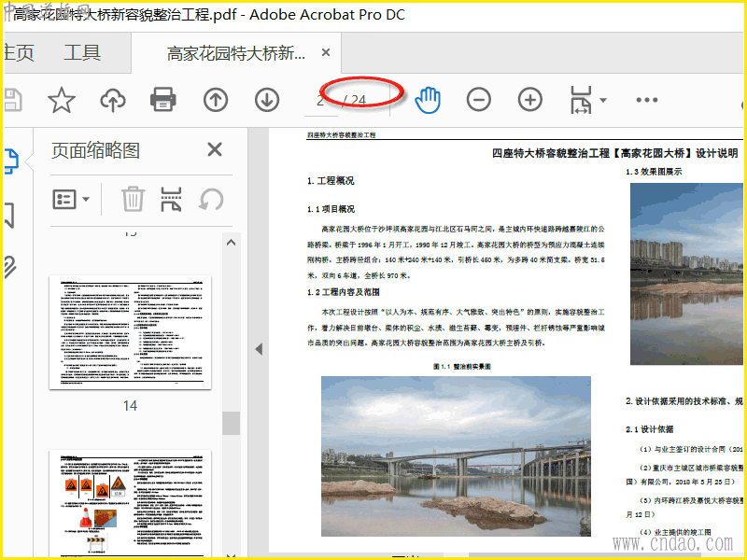Select the 高家花园特大桥新... document tab
This screenshot has width=747, height=560.
pos(236,53)
